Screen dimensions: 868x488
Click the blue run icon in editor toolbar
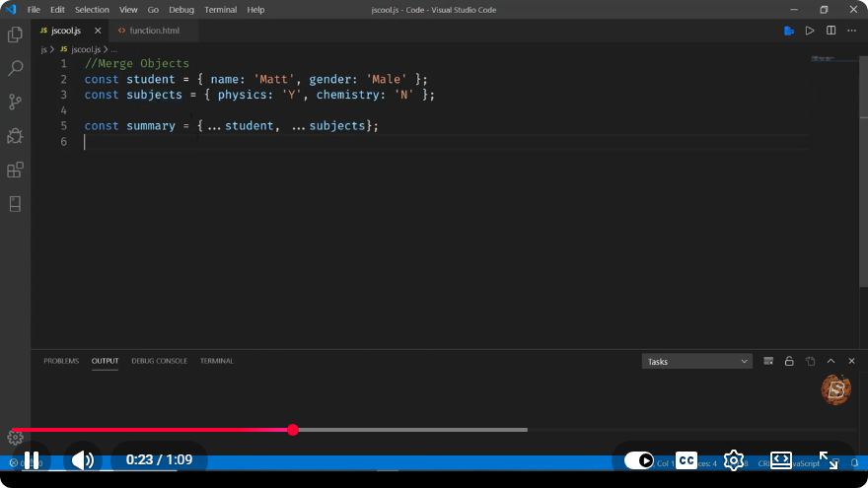(789, 31)
